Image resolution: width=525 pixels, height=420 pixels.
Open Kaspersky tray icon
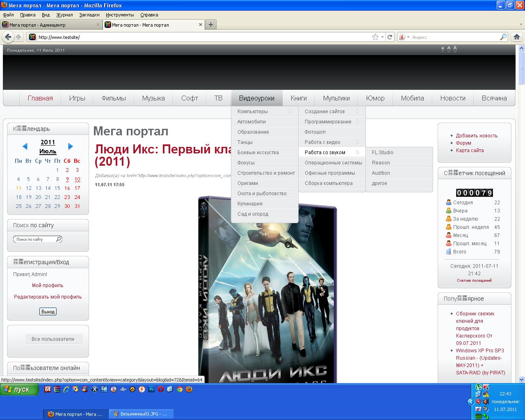(x=486, y=387)
